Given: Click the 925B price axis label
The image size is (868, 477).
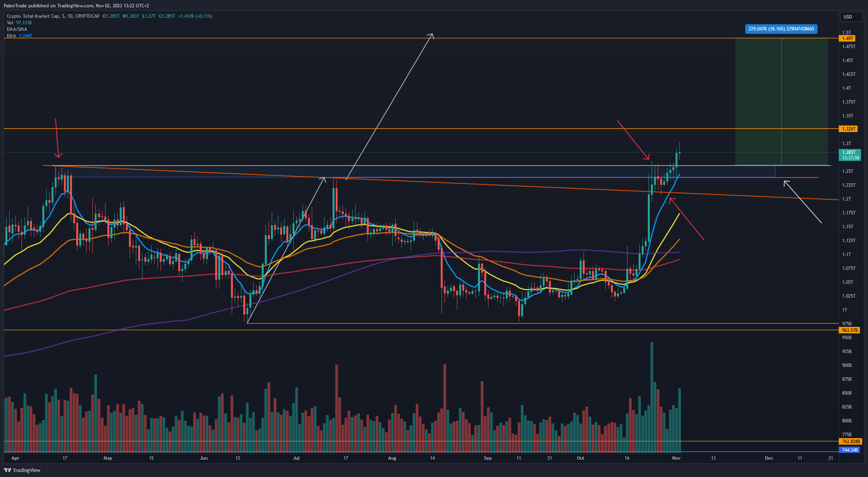Looking at the screenshot, I should coord(847,351).
